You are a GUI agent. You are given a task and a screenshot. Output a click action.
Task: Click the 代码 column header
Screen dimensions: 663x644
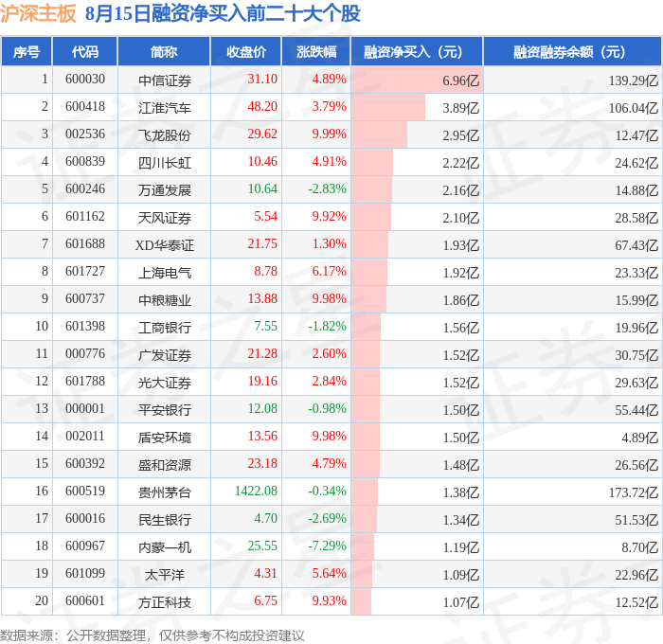(x=84, y=51)
